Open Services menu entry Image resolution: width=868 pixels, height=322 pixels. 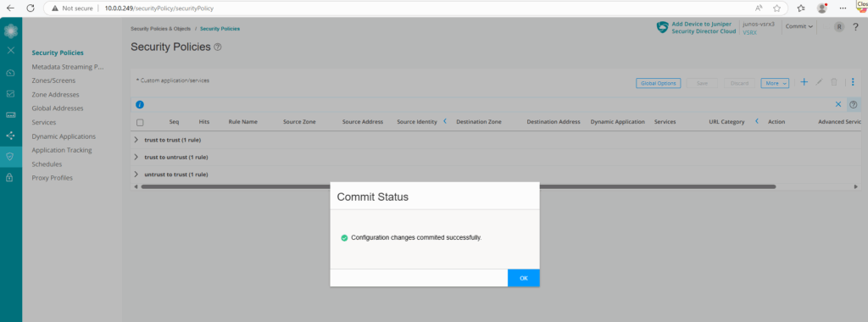[x=44, y=122]
